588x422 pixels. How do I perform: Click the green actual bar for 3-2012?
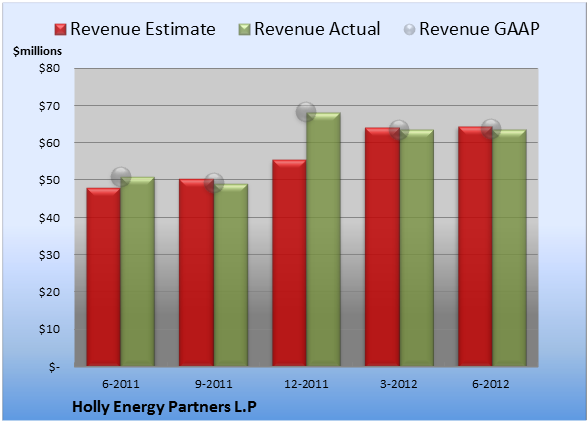pyautogui.click(x=416, y=248)
